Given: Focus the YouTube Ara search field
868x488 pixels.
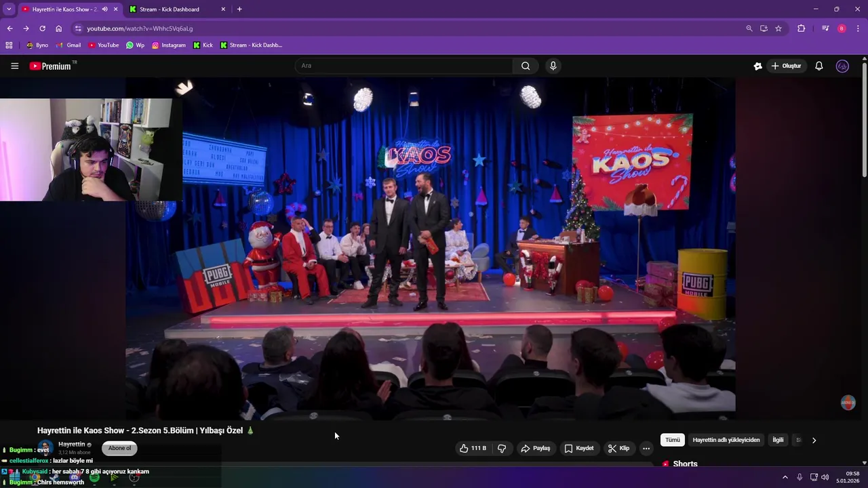Looking at the screenshot, I should point(404,66).
